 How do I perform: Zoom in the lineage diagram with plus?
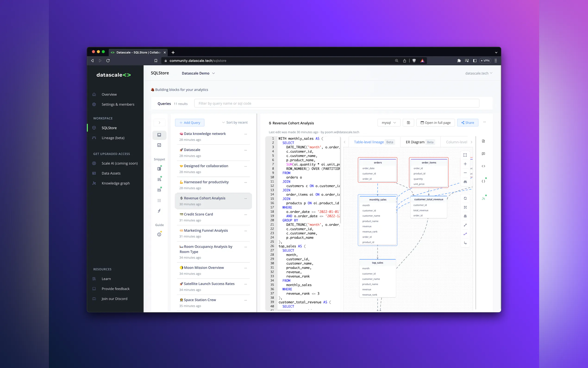pos(465,164)
